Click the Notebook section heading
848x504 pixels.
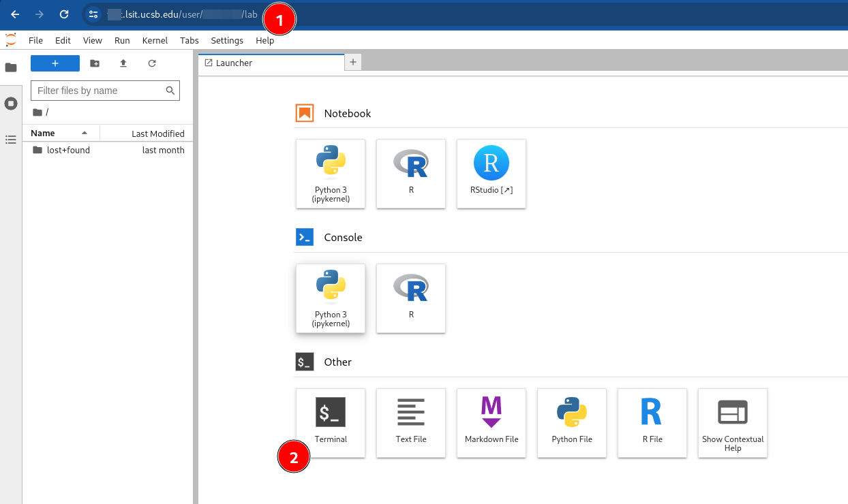point(348,114)
